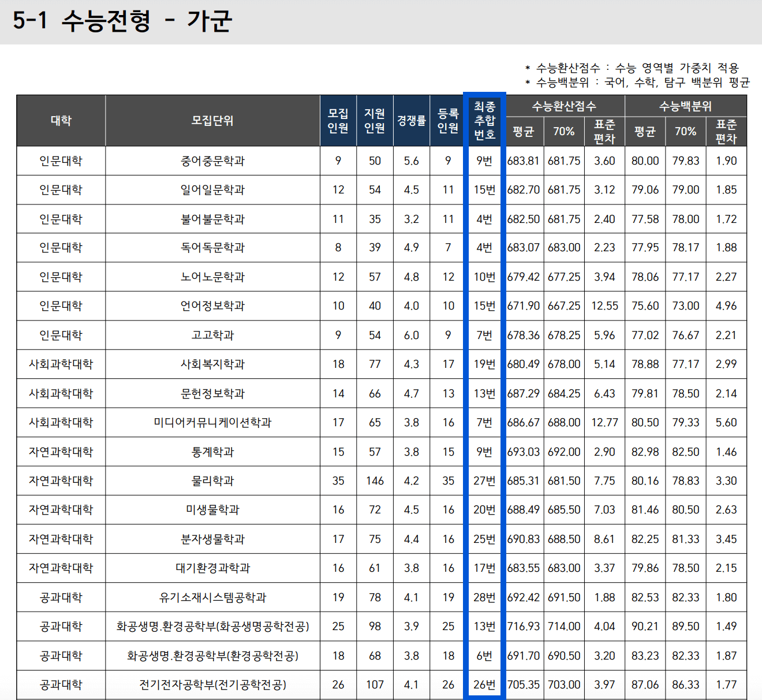
Task: Click the 27번 value for 물리학과
Action: click(484, 481)
